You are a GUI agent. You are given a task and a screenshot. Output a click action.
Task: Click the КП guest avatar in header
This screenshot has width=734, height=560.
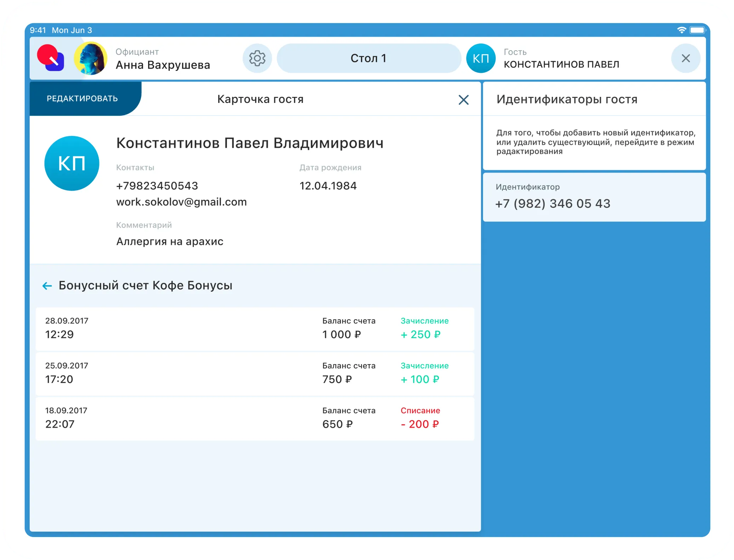[480, 58]
